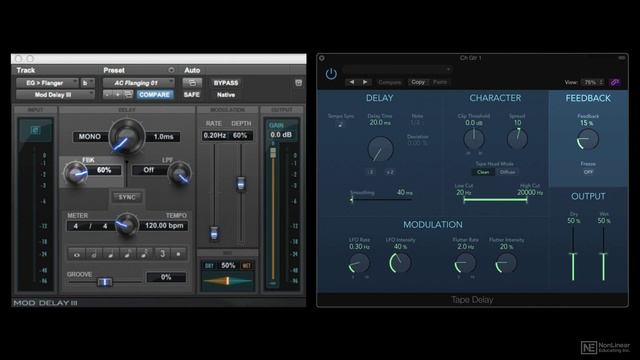Click the Delay Time knob
640x360 pixels.
click(380, 149)
